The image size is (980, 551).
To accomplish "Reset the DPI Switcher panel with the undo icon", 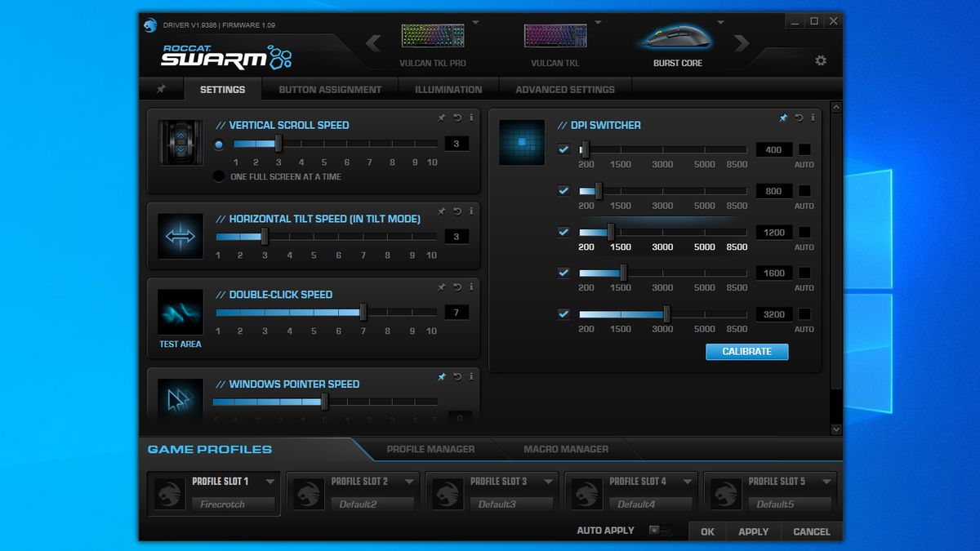I will (x=799, y=118).
